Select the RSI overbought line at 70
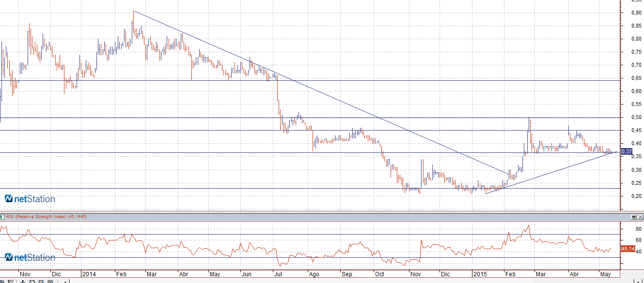Screen dimensions: 644x283 310,235
